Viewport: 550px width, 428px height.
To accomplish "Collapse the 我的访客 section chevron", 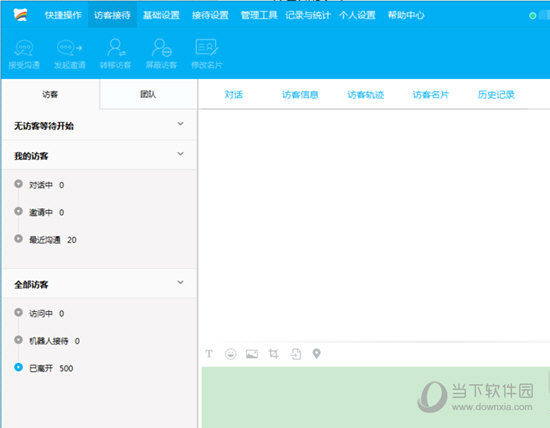I will [180, 154].
